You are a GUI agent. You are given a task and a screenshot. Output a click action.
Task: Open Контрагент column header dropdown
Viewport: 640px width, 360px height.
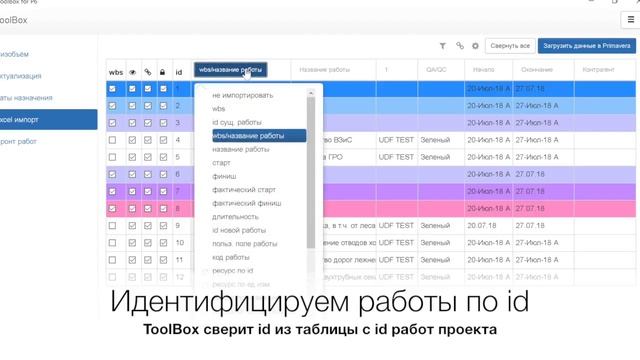598,70
